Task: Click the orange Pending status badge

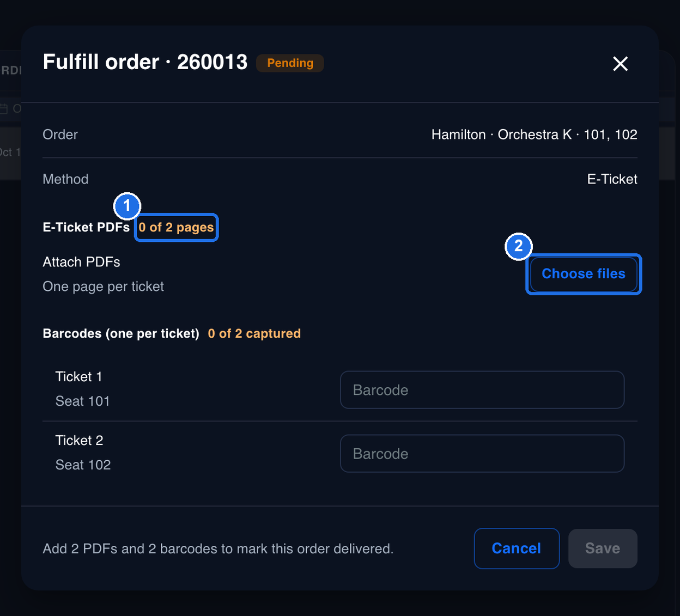Action: tap(290, 63)
